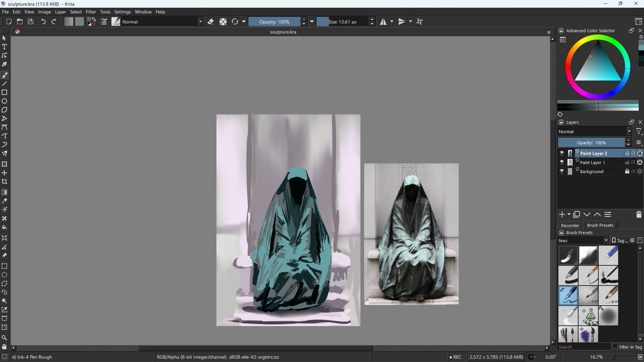Click the wrap around mode icon
Screen dimensions: 644x362
420,21
